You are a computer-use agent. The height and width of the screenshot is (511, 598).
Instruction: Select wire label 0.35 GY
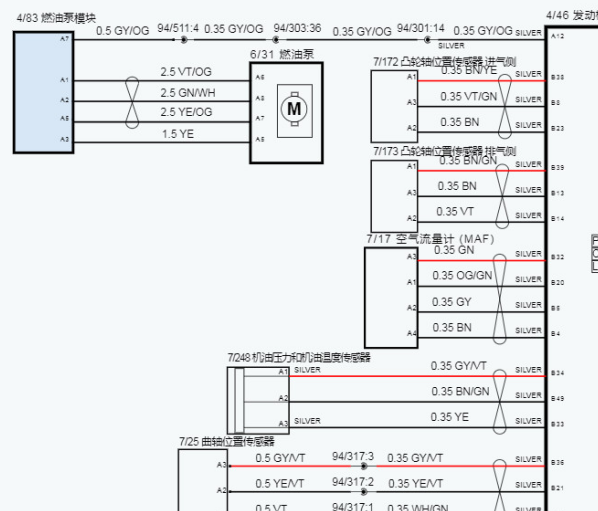(452, 302)
